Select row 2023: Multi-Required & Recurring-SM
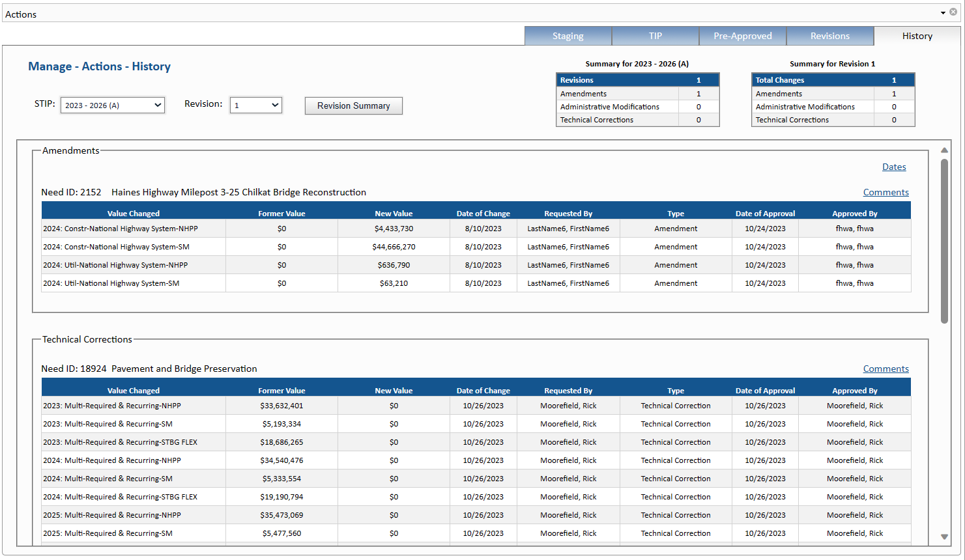 pos(476,424)
